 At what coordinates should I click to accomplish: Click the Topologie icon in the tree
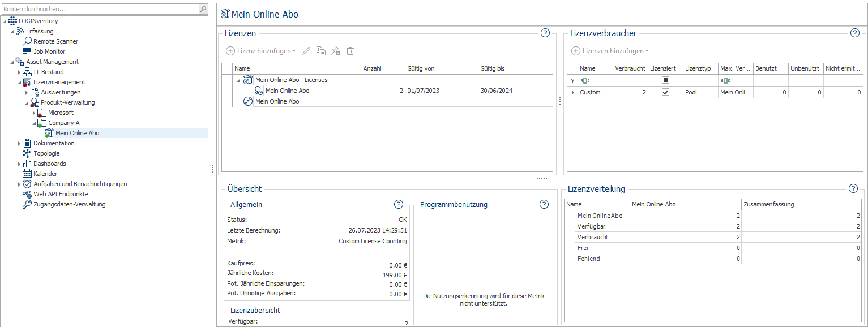tap(27, 153)
